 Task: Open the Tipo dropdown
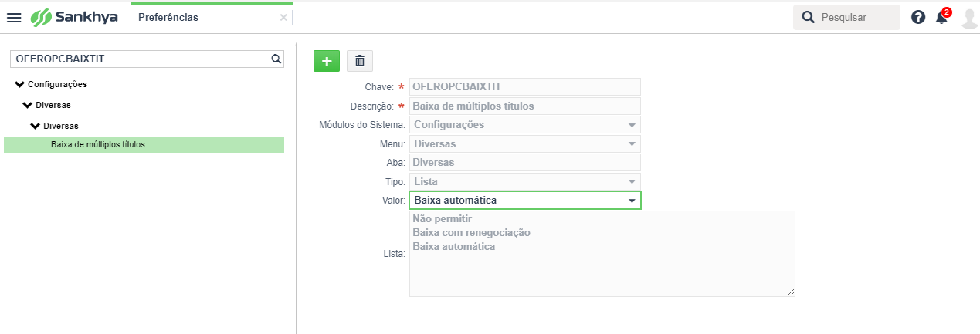(524, 181)
